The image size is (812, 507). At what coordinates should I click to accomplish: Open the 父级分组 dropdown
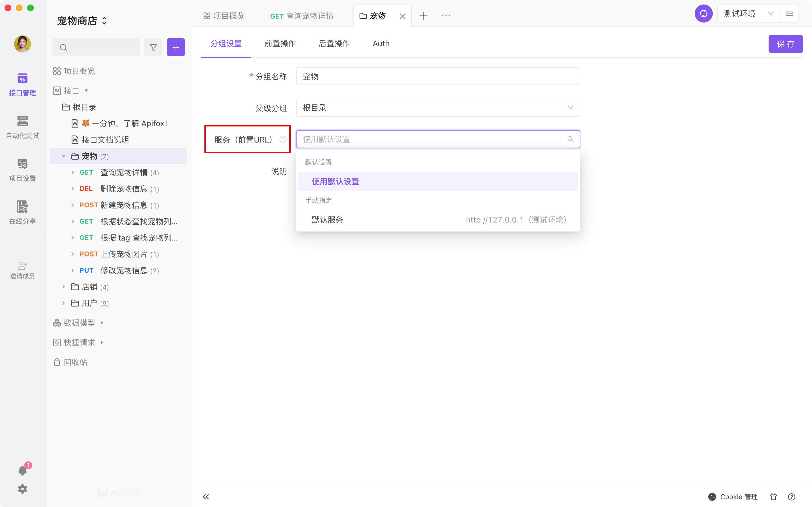click(438, 108)
